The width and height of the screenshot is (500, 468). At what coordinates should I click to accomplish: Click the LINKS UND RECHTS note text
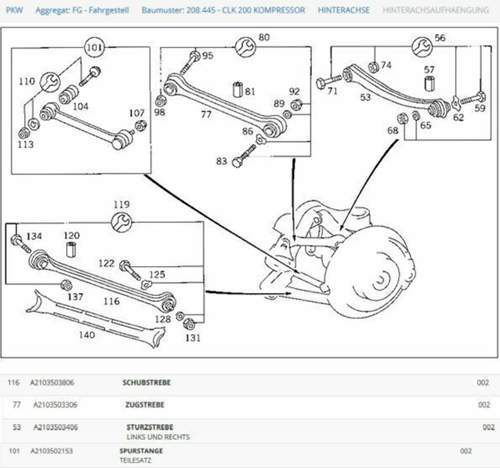158,437
